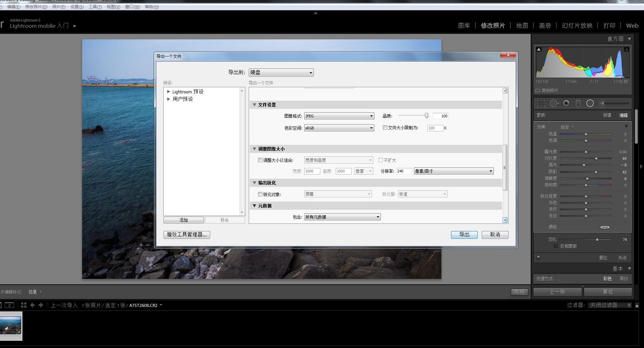644x348 pixels.
Task: Go to next photo with forward arrow
Action: coord(41,305)
